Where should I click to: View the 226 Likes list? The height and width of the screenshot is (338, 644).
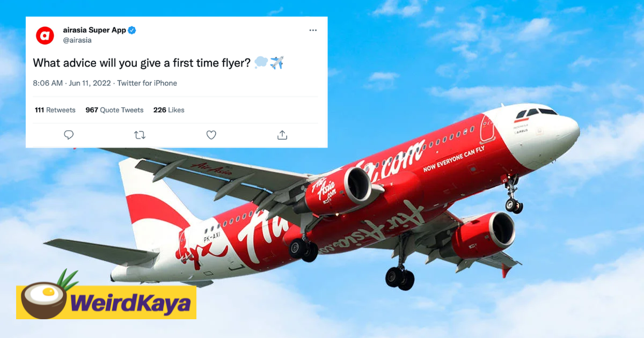click(x=169, y=110)
